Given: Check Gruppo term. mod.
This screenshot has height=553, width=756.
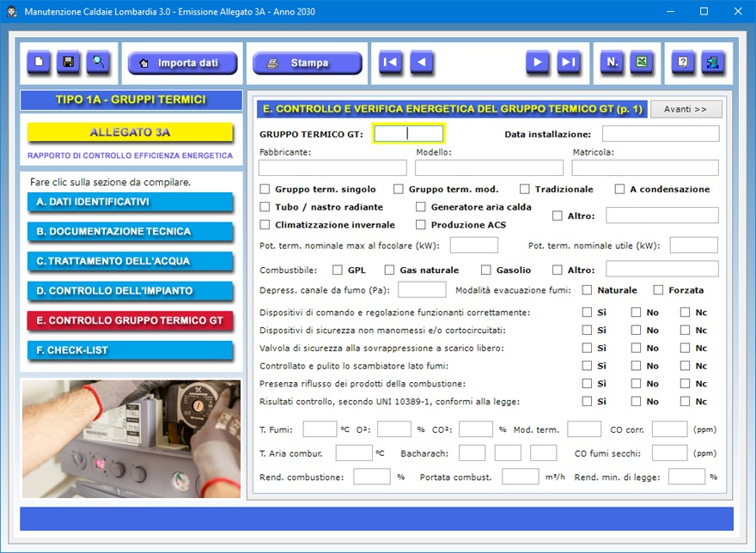Looking at the screenshot, I should pyautogui.click(x=399, y=189).
